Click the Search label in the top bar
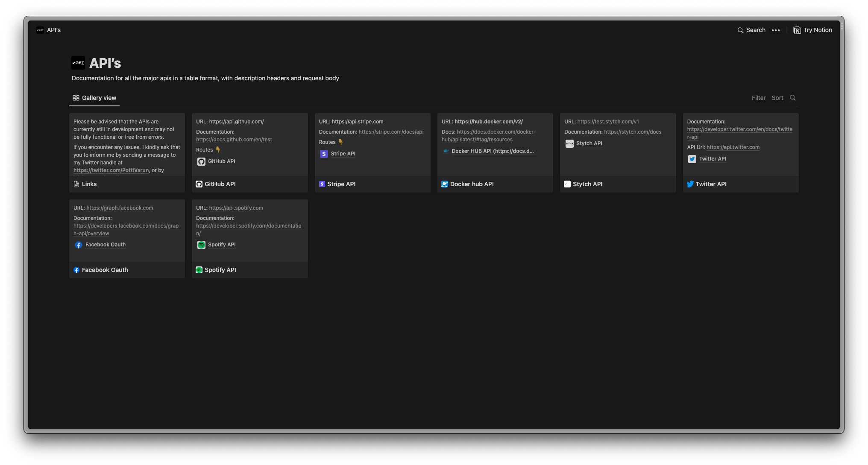 point(756,30)
